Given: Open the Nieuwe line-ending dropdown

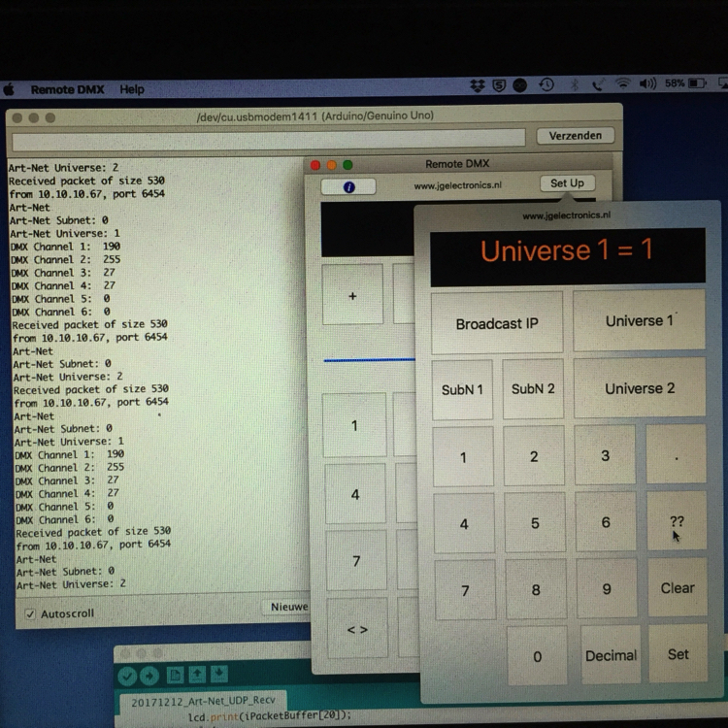Looking at the screenshot, I should (x=288, y=607).
